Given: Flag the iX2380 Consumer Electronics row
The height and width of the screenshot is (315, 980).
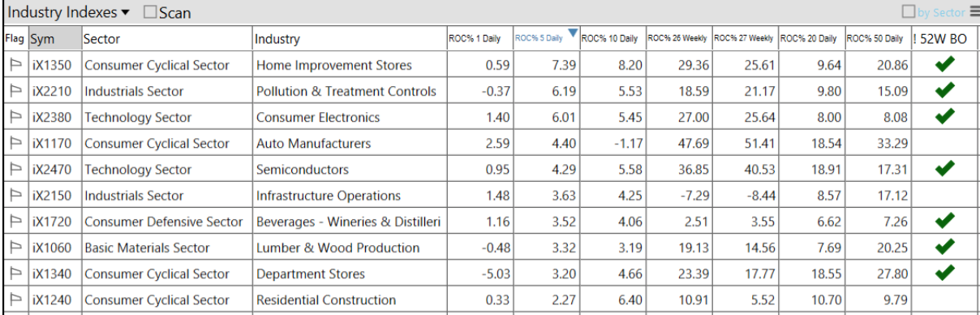Looking at the screenshot, I should [14, 117].
